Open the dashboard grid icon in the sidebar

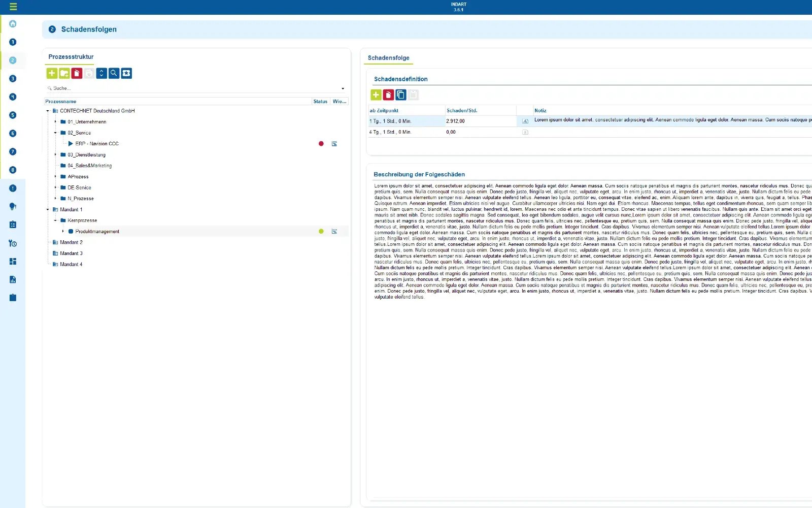click(13, 261)
